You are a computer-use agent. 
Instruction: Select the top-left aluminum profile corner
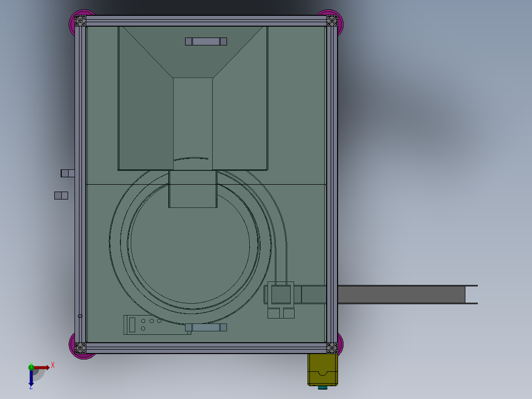tap(80, 21)
